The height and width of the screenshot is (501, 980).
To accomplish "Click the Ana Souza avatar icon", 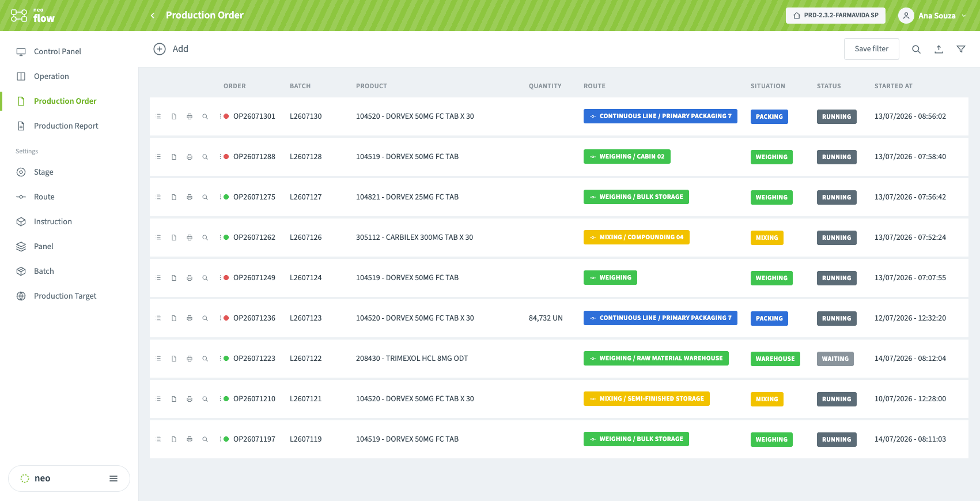I will [906, 16].
